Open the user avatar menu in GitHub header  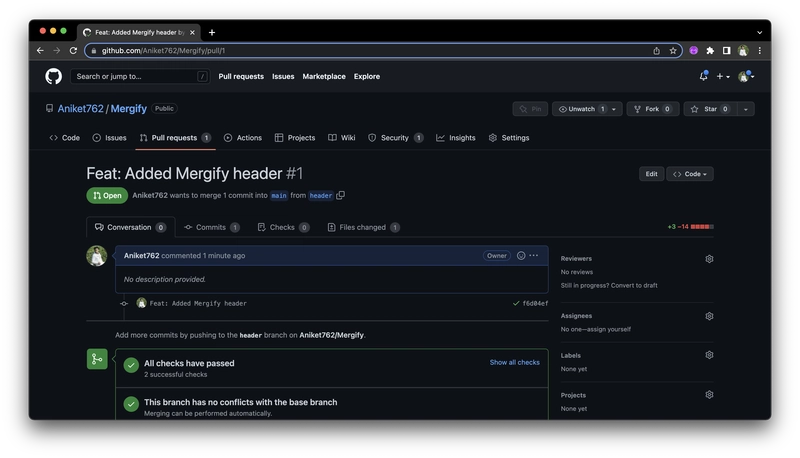pos(745,77)
